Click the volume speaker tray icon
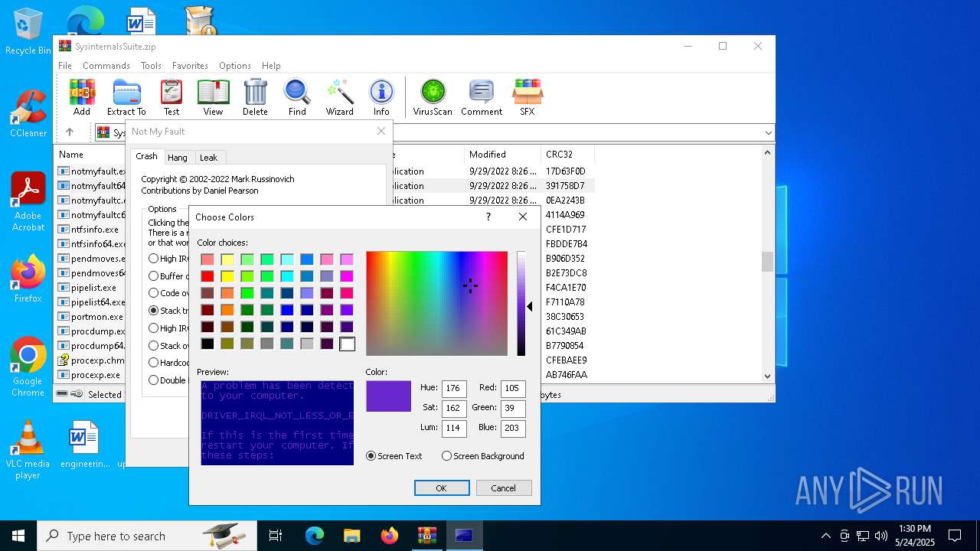The width and height of the screenshot is (980, 551). [881, 536]
